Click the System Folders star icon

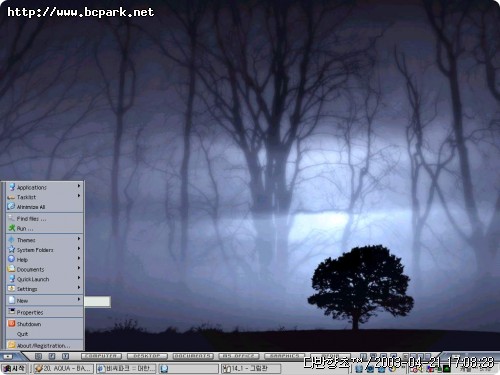tap(12, 249)
